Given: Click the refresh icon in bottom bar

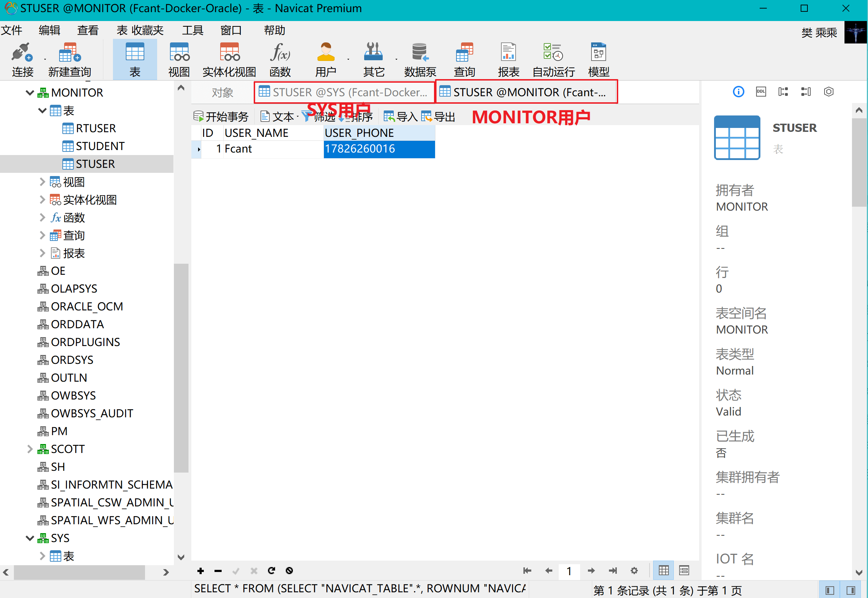Looking at the screenshot, I should coord(272,571).
